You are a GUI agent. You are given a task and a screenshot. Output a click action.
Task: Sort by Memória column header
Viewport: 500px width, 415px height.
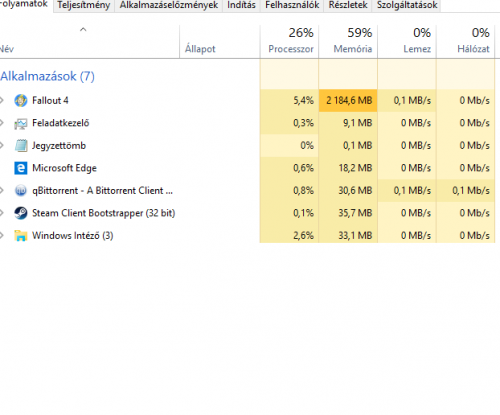pyautogui.click(x=348, y=42)
